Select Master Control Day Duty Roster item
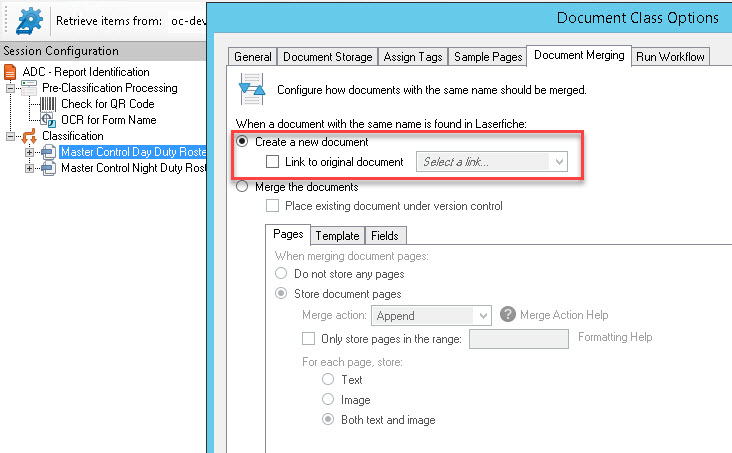The height and width of the screenshot is (453, 732). (133, 152)
